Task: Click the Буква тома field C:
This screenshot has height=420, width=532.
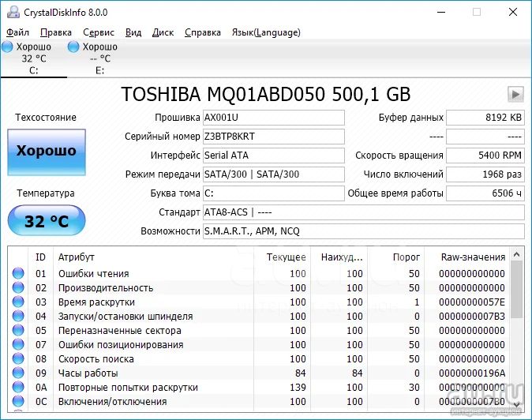Action: [274, 193]
